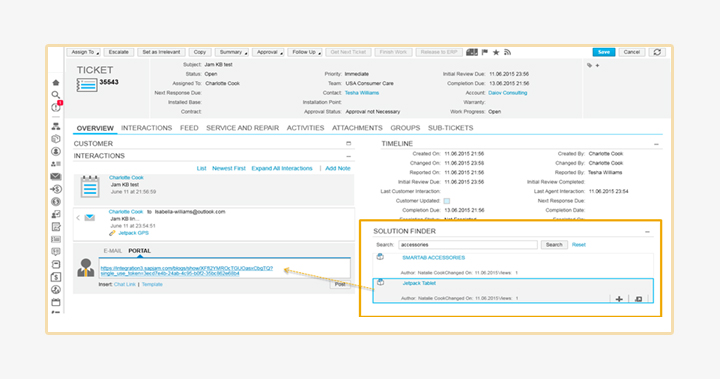
Task: Select the OVERVIEW tab
Action: point(95,128)
